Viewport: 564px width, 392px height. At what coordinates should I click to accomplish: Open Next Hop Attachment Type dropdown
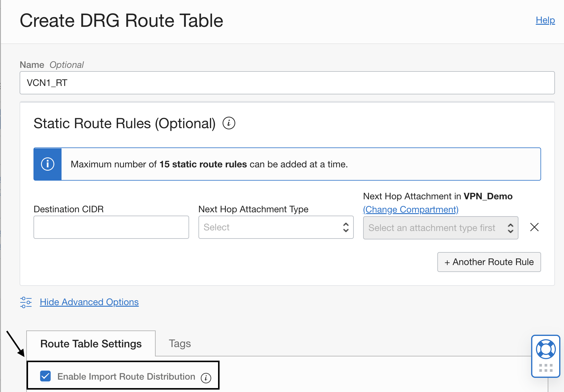[276, 227]
